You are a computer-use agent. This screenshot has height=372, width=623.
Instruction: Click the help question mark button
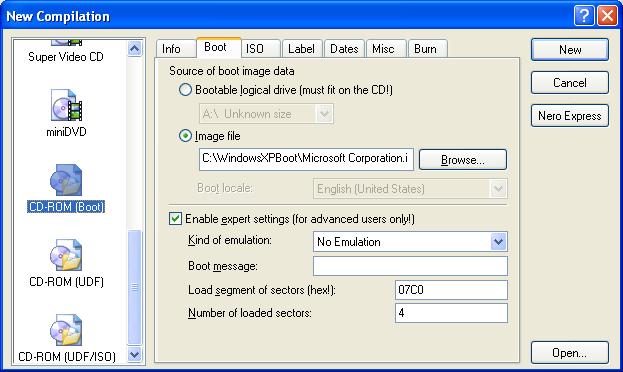tap(584, 16)
